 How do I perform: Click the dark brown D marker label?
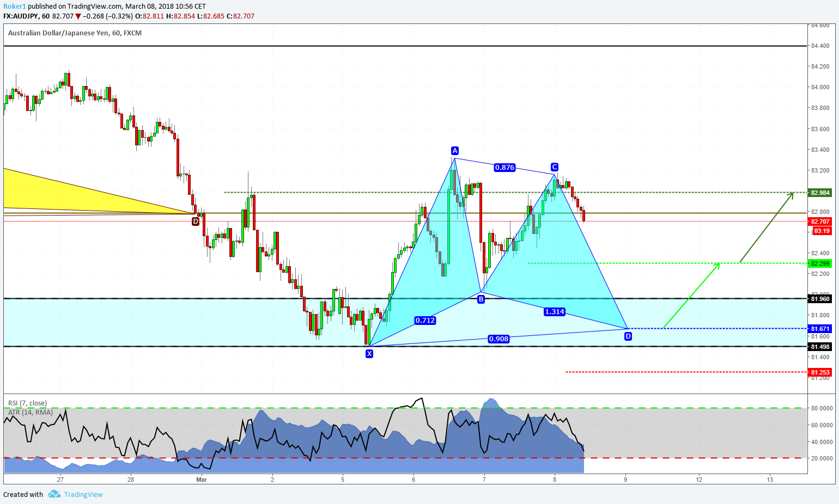coord(196,222)
